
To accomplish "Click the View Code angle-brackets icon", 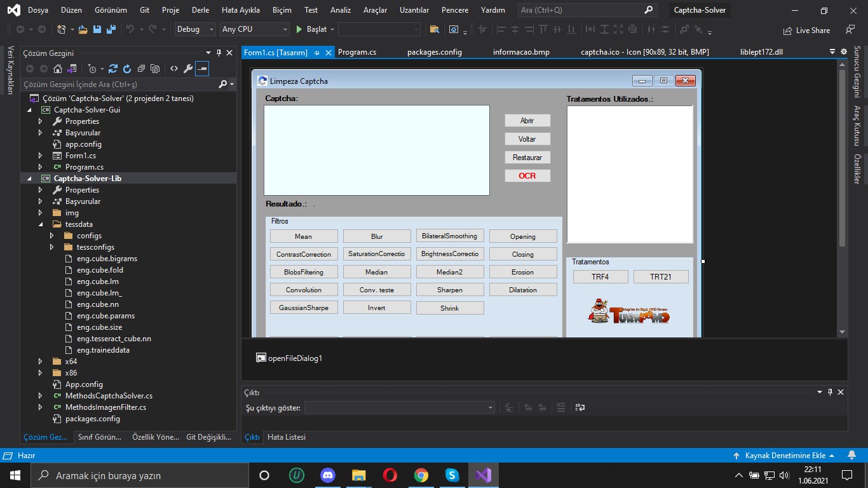I will [x=173, y=69].
